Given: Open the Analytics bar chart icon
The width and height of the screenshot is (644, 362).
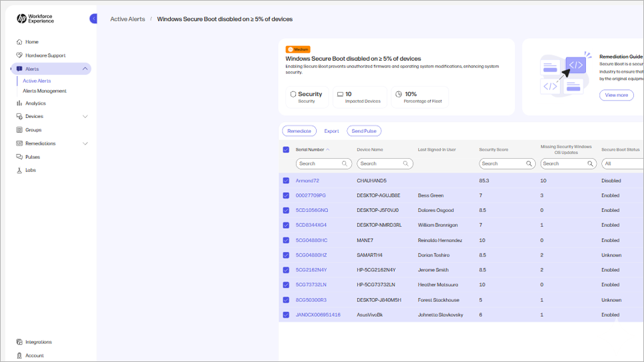Looking at the screenshot, I should (19, 103).
